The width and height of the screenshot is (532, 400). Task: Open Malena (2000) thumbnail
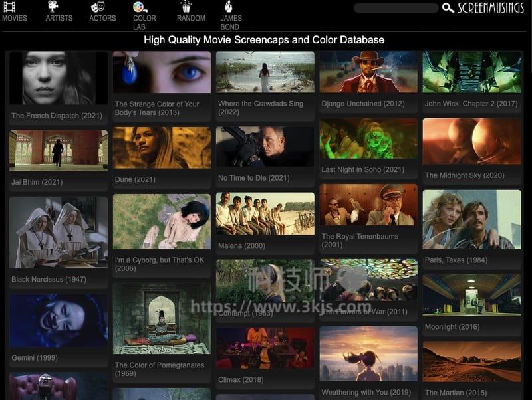[265, 213]
